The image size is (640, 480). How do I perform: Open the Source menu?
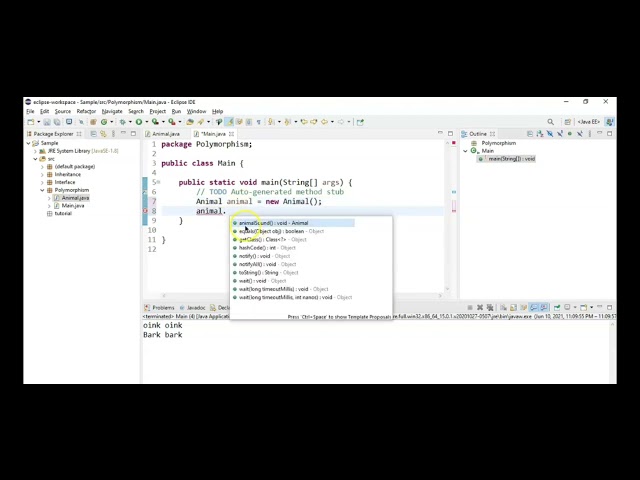click(x=63, y=111)
